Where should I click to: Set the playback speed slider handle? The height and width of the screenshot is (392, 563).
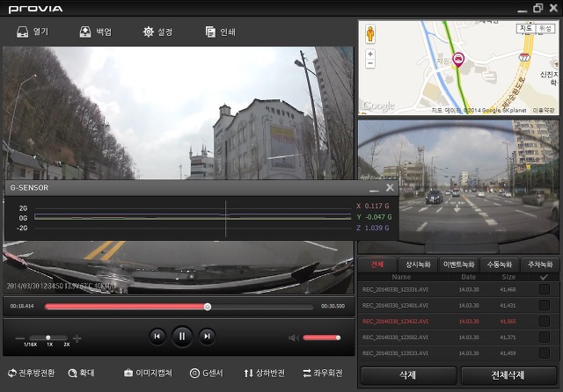click(48, 338)
